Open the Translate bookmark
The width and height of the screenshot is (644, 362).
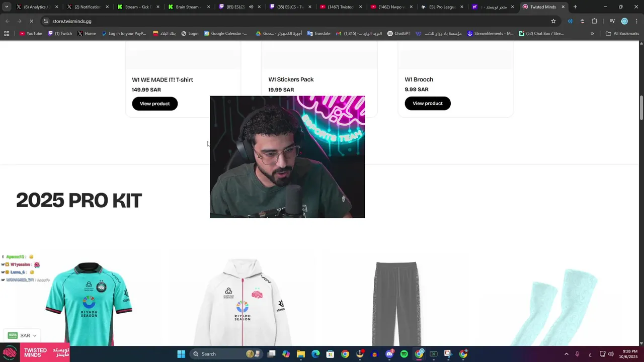(x=318, y=34)
